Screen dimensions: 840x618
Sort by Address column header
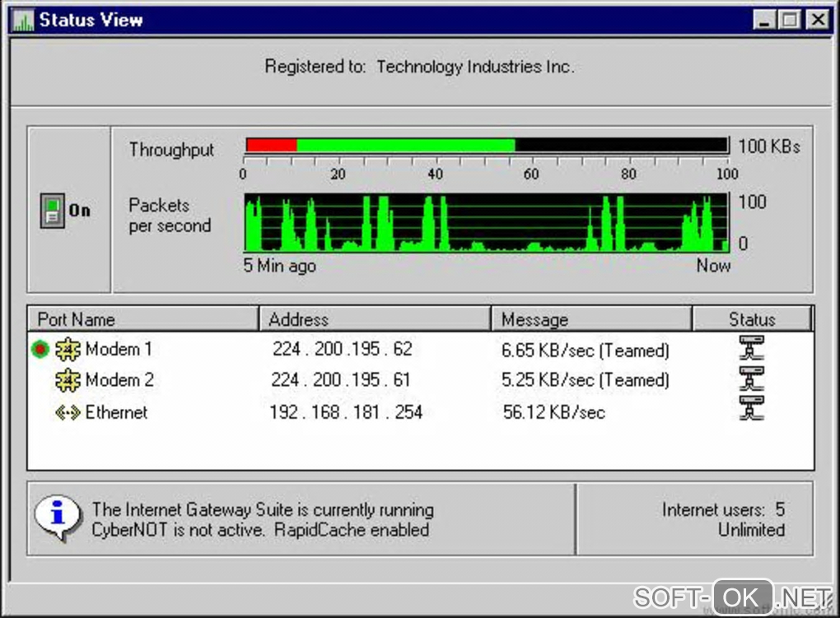coord(375,319)
